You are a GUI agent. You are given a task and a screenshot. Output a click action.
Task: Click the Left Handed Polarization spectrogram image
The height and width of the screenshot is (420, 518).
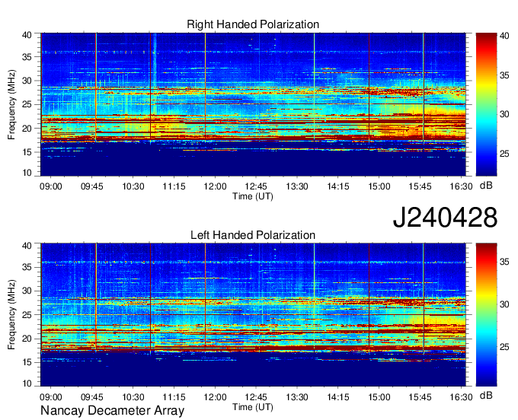click(x=253, y=315)
